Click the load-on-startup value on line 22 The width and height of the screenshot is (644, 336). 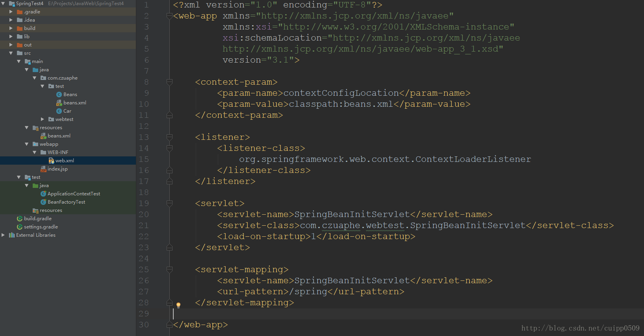coord(314,237)
